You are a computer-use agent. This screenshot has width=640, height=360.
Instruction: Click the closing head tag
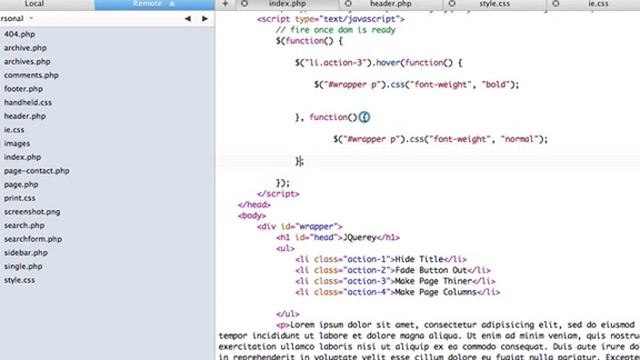click(254, 205)
